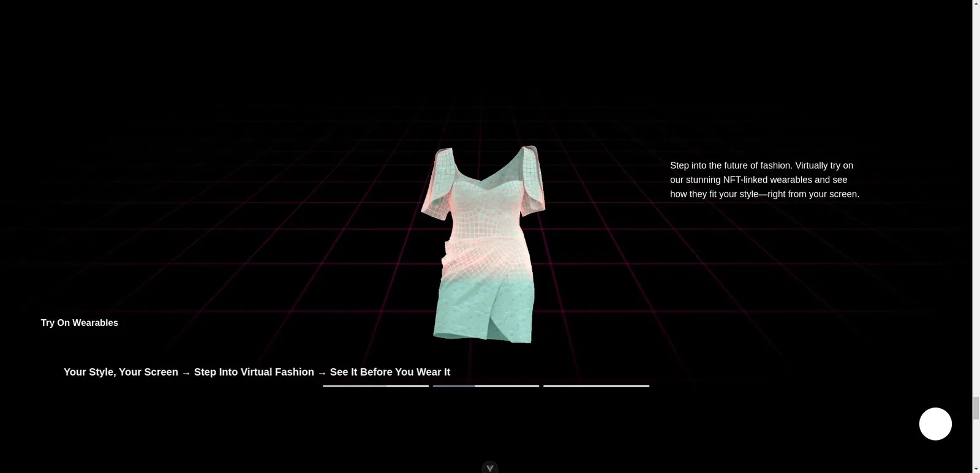Click the "Step into the future of fashion" paragraph

pos(764,180)
